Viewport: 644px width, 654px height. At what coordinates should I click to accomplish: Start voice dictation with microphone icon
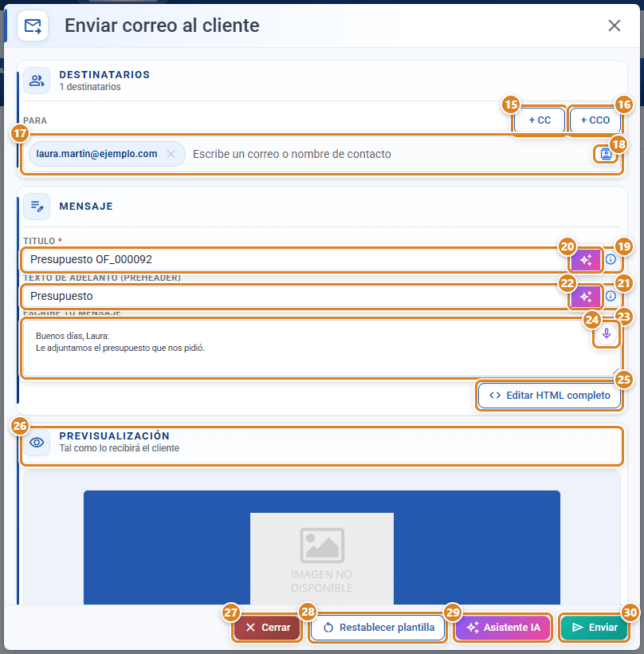point(606,333)
